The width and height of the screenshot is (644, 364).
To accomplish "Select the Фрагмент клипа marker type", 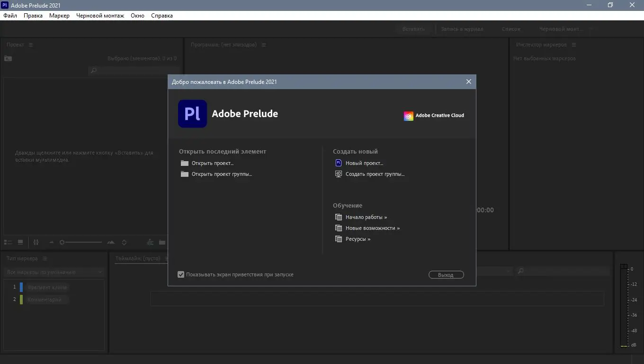I will tap(47, 287).
